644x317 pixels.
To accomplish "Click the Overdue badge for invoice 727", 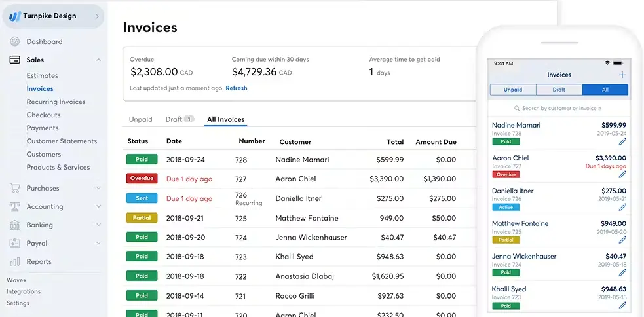I will pyautogui.click(x=142, y=179).
